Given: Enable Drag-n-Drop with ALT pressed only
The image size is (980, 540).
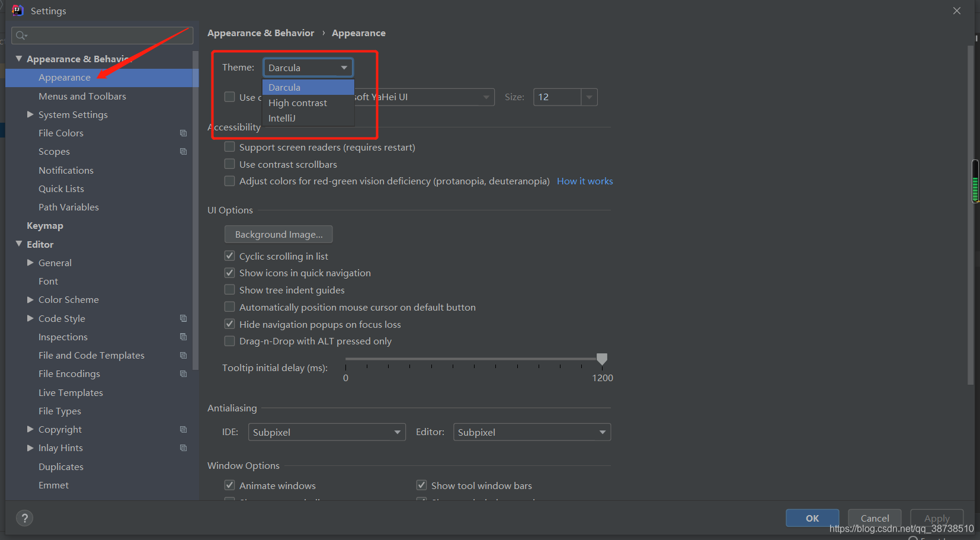Looking at the screenshot, I should click(x=229, y=341).
